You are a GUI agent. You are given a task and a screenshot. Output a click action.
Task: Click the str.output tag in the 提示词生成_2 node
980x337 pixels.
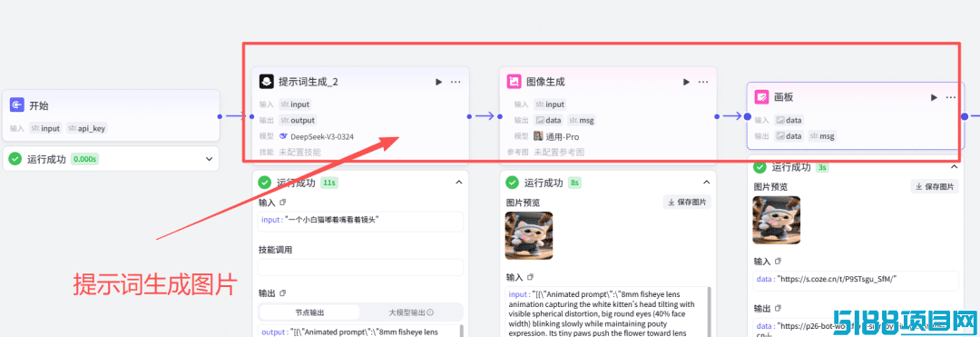(x=299, y=120)
